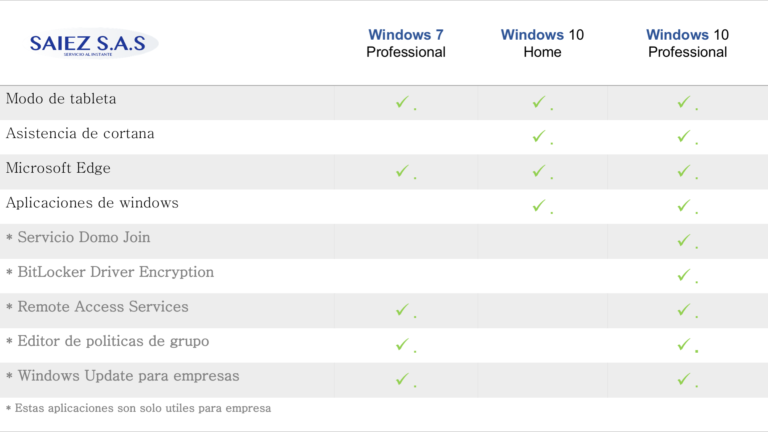Click Windows 7 checkmark for Modo de tableta

pyautogui.click(x=402, y=102)
